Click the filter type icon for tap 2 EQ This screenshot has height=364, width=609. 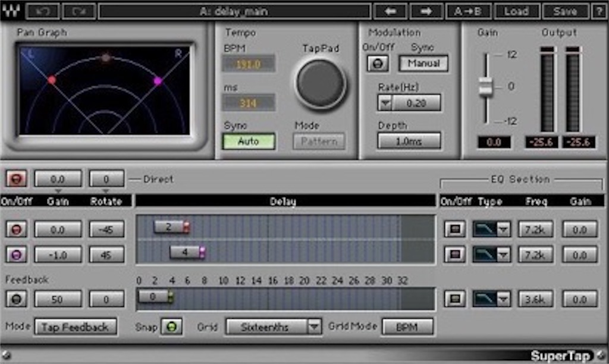click(x=484, y=255)
